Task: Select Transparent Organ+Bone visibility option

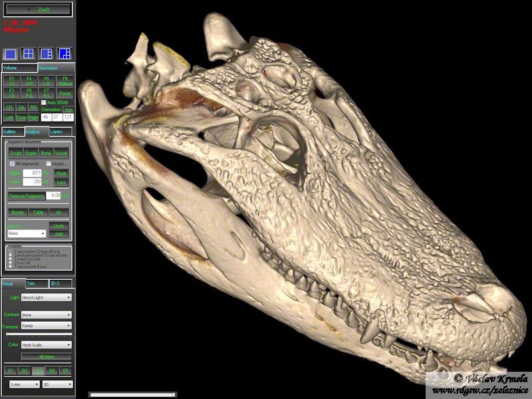Action: 11,251
